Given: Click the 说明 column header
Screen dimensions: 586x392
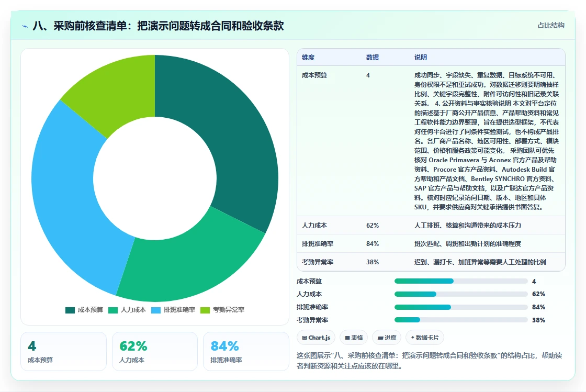Looking at the screenshot, I should click(421, 57).
